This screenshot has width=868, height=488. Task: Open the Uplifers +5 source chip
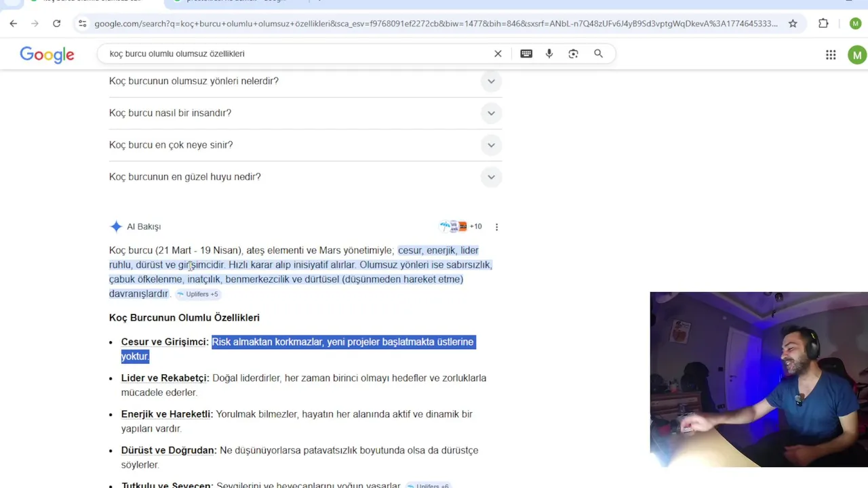click(197, 294)
